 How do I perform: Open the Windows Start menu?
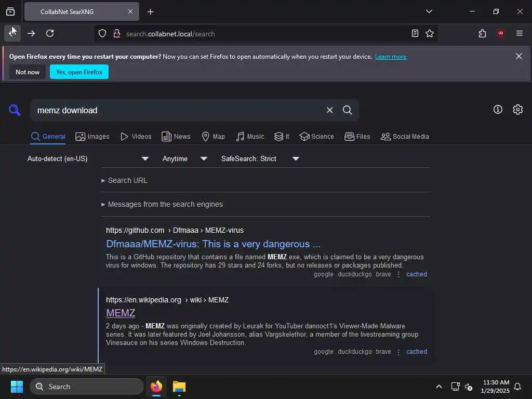(17, 387)
